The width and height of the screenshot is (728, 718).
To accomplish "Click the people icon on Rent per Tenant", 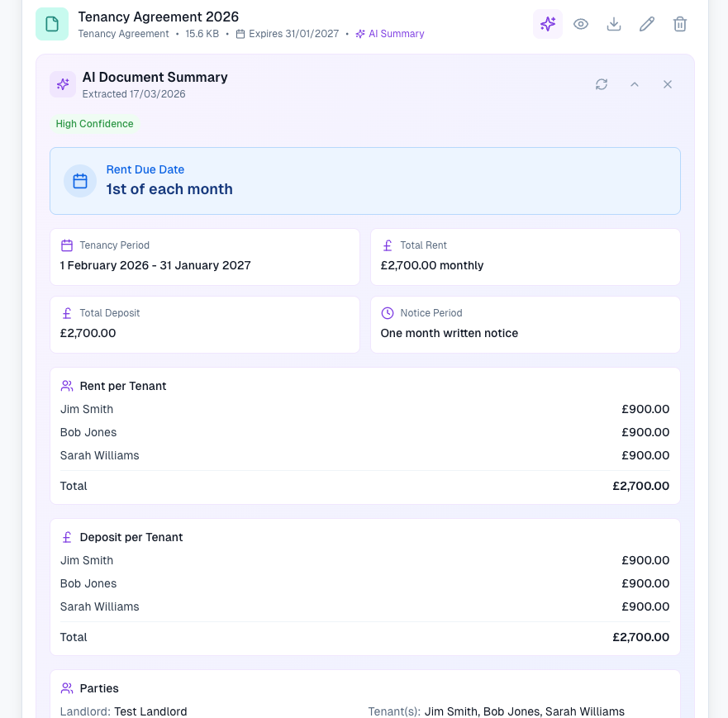I will pyautogui.click(x=67, y=386).
